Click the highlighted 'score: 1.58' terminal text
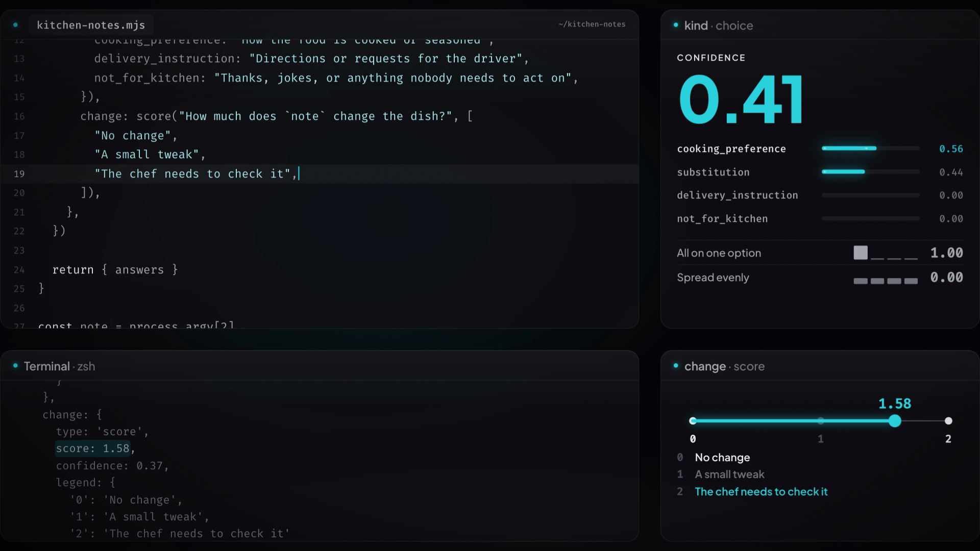 coord(93,448)
